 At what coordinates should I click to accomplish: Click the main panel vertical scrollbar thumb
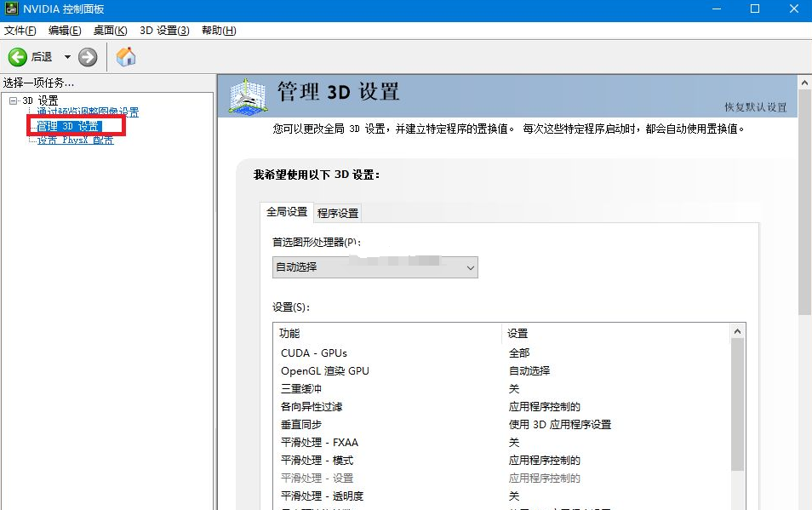click(x=804, y=202)
